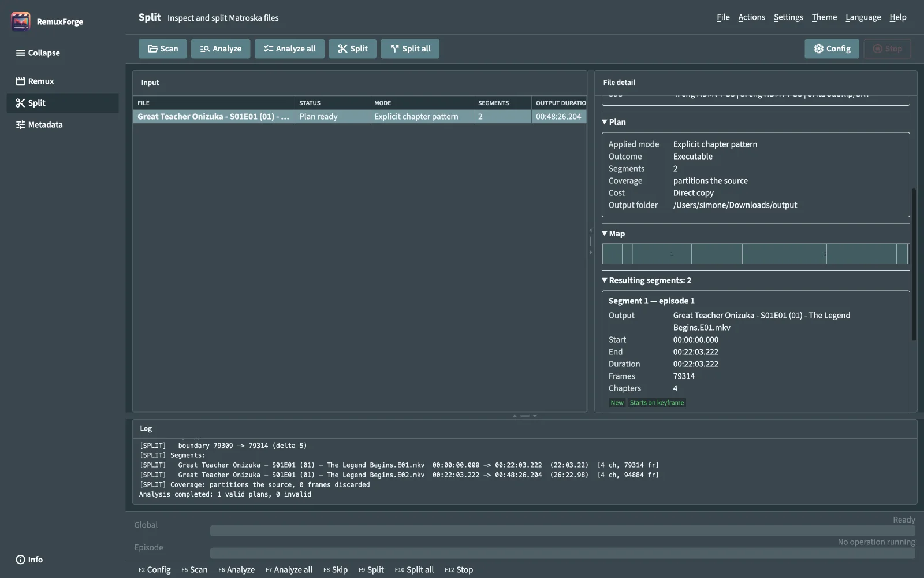924x578 pixels.
Task: Click the Stop circle icon
Action: tap(878, 49)
